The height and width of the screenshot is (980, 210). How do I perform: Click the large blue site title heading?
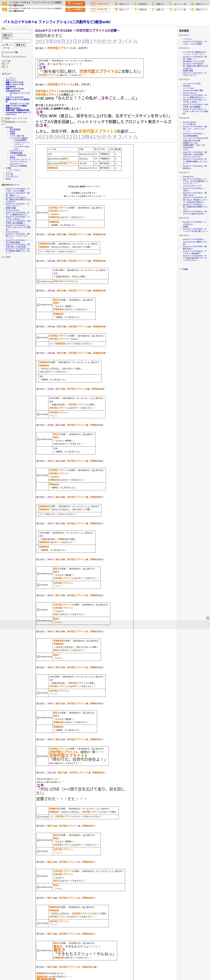[57, 22]
